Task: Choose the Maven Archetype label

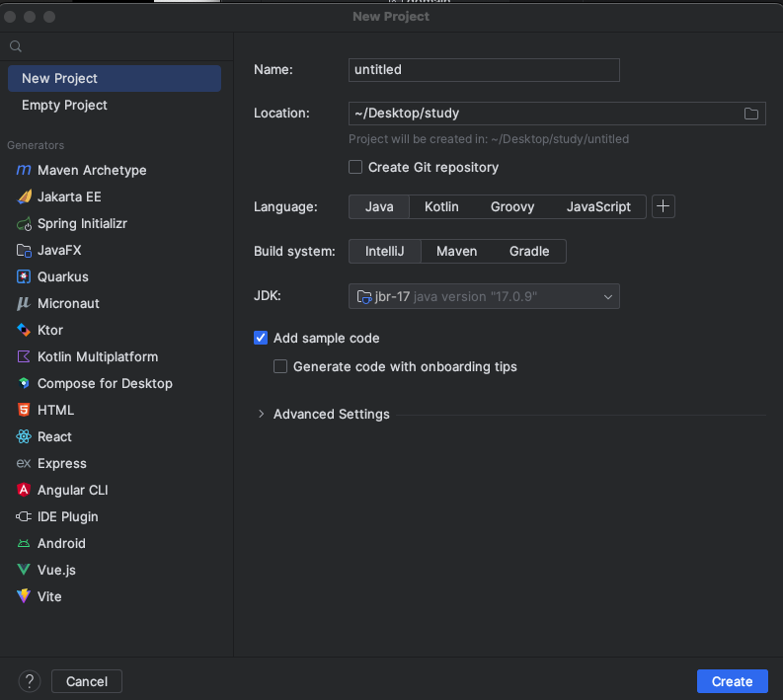Action: (92, 170)
